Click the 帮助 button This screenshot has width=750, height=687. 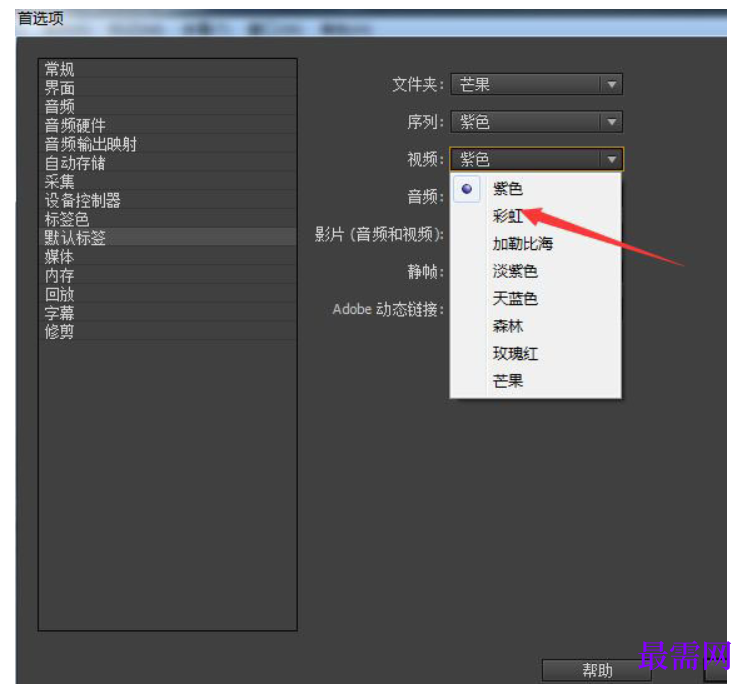coord(597,670)
